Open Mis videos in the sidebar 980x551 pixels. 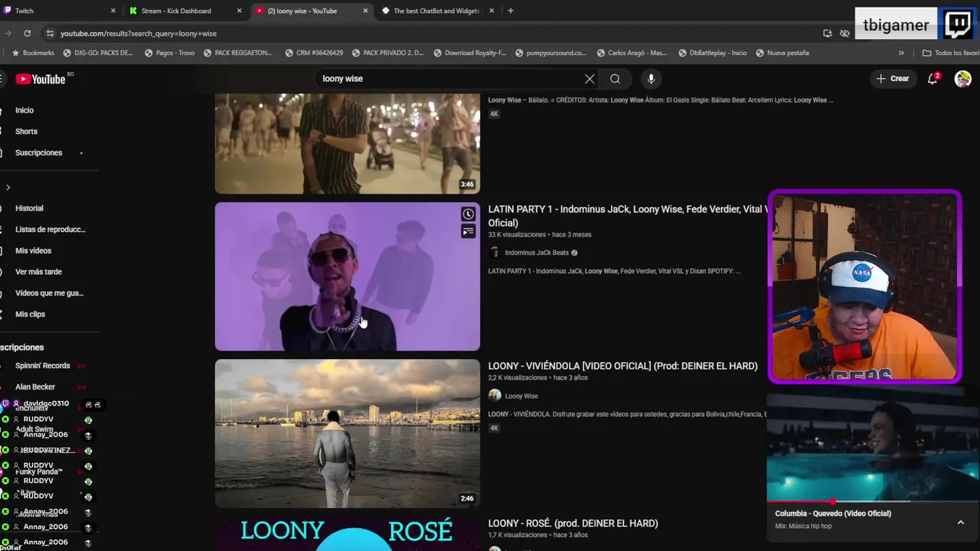pyautogui.click(x=33, y=251)
